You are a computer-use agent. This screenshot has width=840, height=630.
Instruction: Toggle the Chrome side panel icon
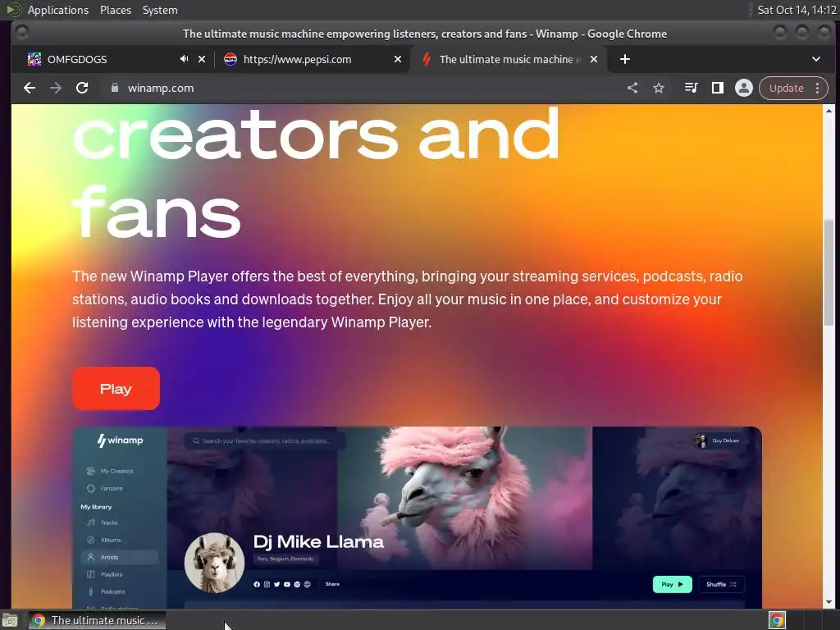click(717, 88)
